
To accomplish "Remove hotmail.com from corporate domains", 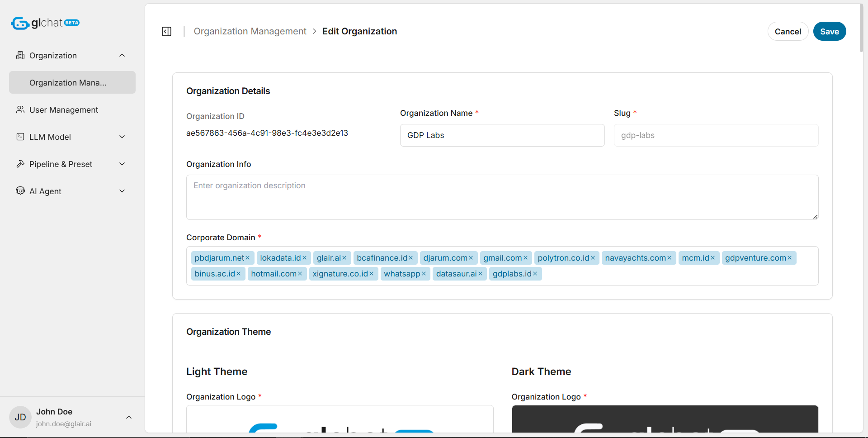I will point(300,274).
